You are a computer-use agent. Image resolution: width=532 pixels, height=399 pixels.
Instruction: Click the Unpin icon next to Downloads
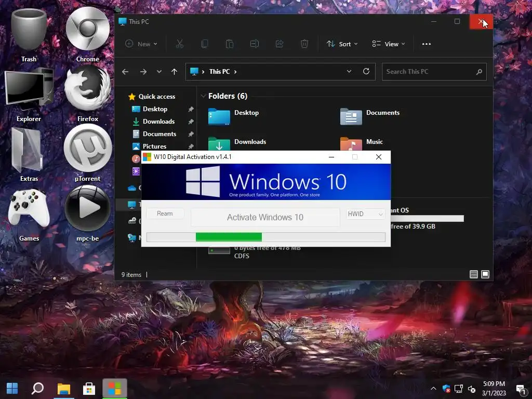coord(191,122)
